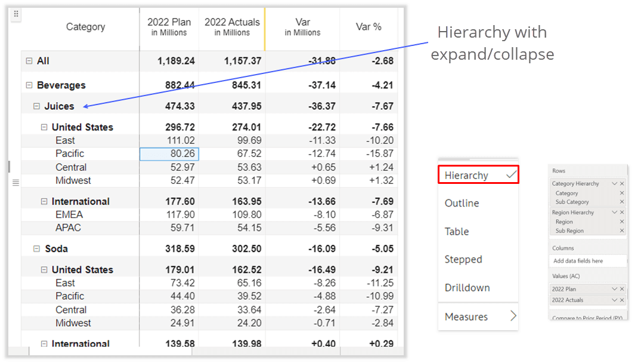Remove 2022 Actuals from Values
The height and width of the screenshot is (363, 644).
pos(622,299)
